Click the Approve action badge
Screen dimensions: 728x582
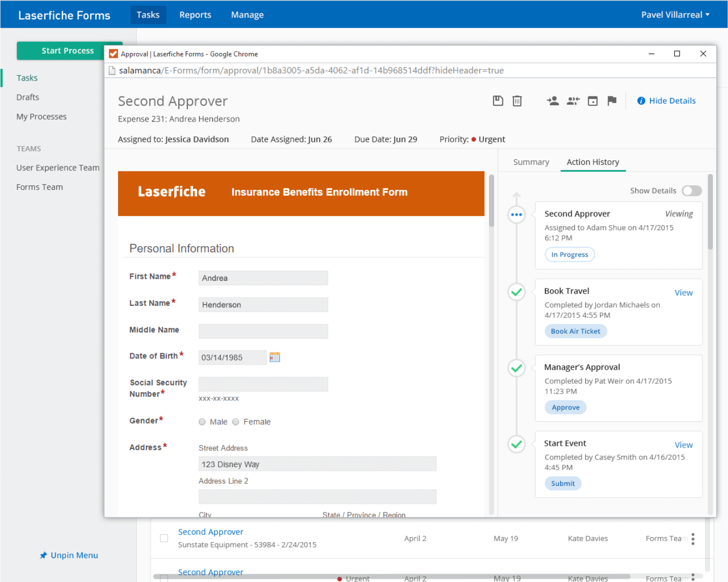pyautogui.click(x=566, y=407)
